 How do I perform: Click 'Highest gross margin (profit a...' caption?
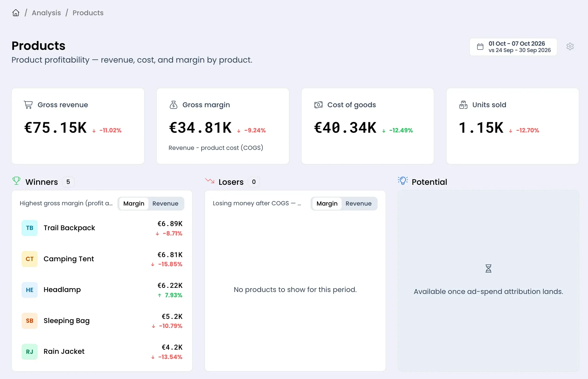click(66, 203)
